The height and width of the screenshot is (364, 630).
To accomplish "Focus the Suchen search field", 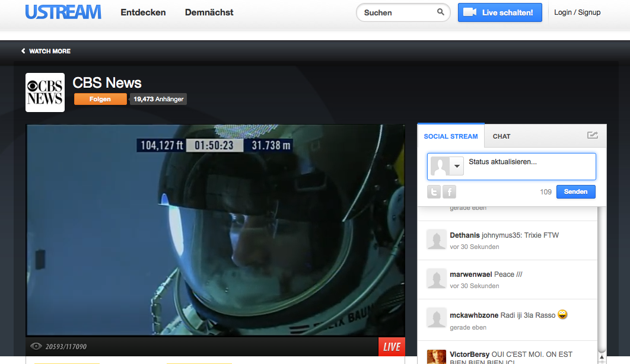I will point(403,12).
